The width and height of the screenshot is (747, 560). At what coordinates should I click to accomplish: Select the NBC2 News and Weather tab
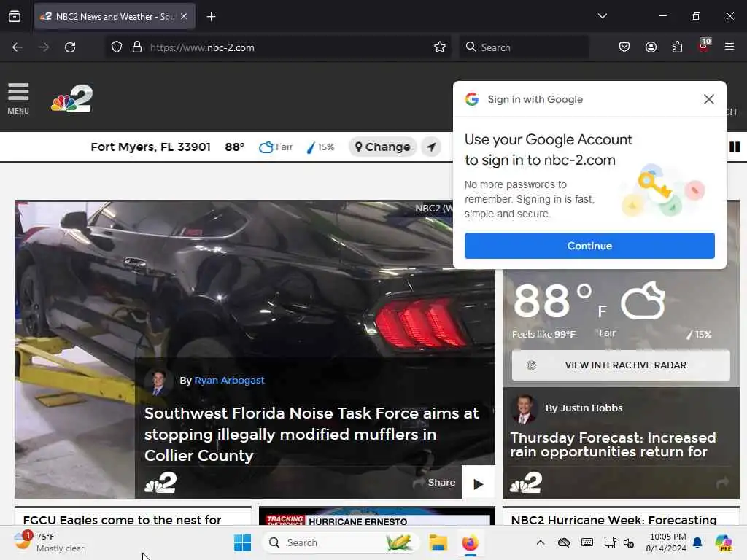click(x=115, y=16)
